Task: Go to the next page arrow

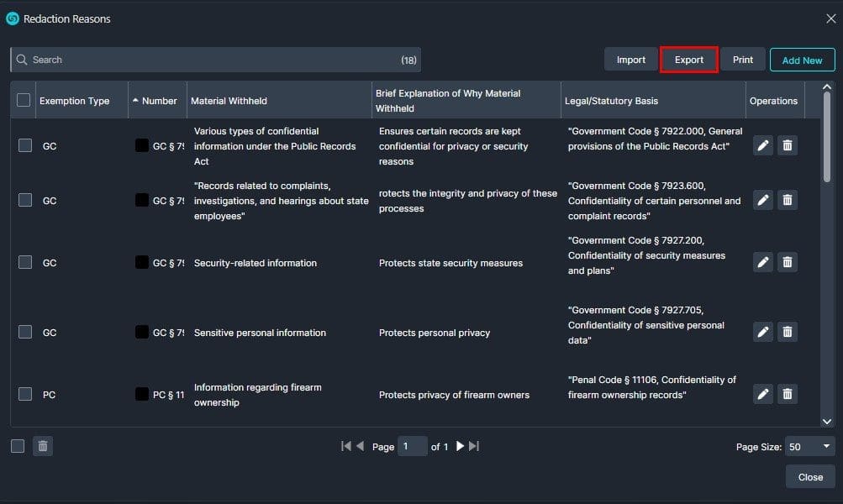Action: point(460,446)
